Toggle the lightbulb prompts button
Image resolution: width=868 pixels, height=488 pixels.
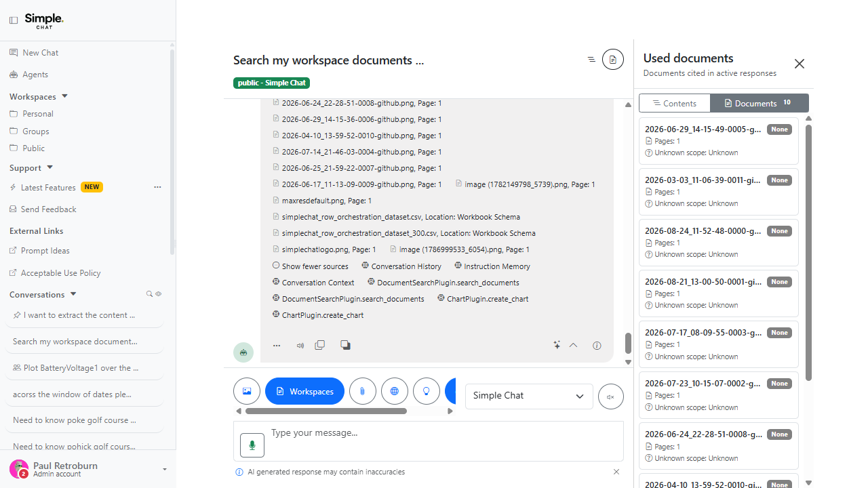(x=427, y=391)
